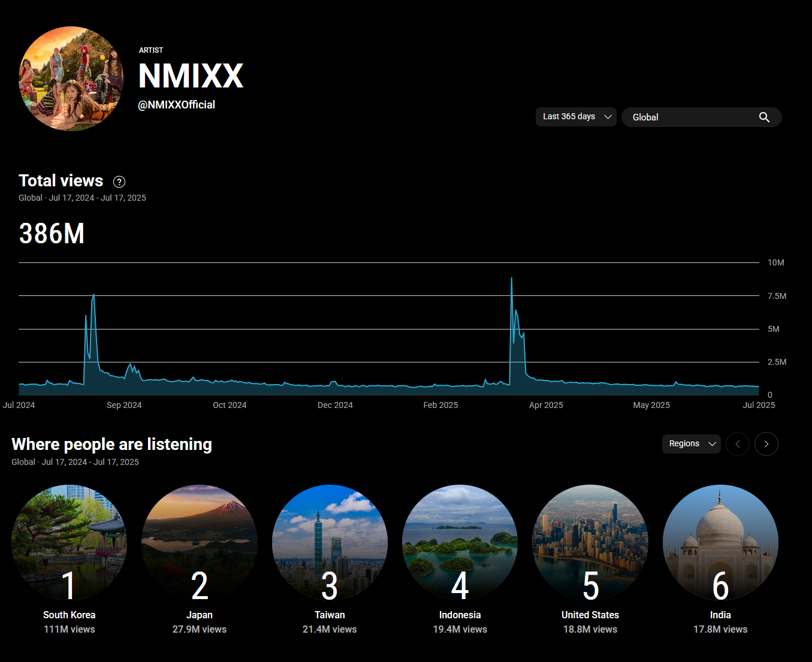Viewport: 812px width, 662px height.
Task: Click the Taiwan label
Action: pyautogui.click(x=330, y=615)
